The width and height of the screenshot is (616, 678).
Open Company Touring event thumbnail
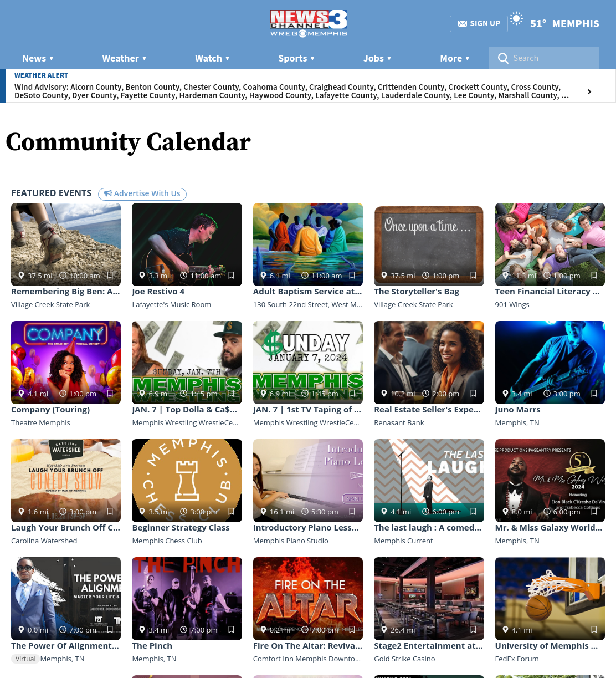[66, 363]
